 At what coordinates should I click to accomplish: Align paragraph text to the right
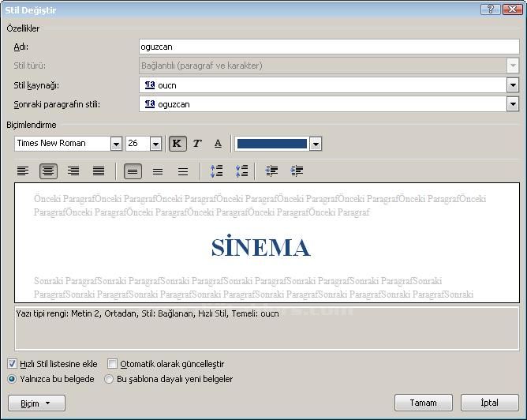[73, 171]
